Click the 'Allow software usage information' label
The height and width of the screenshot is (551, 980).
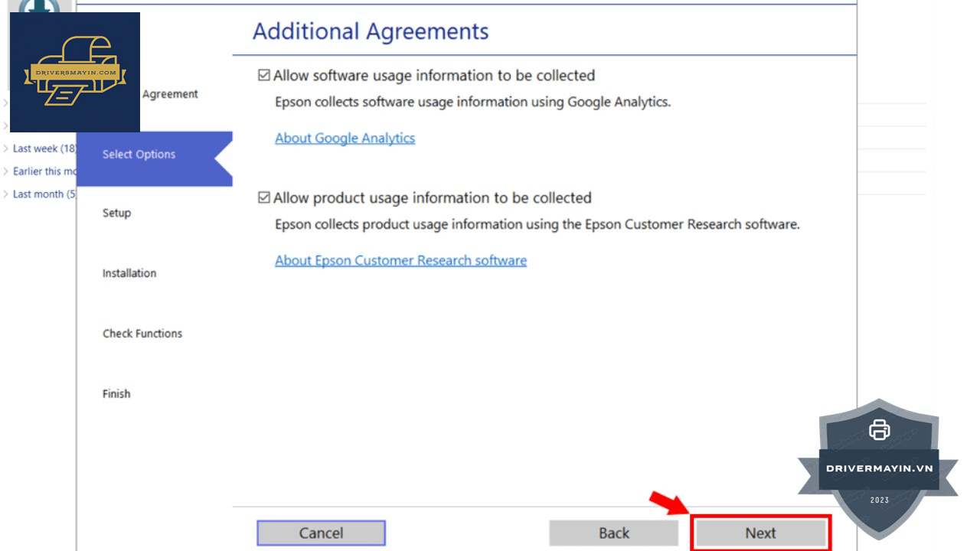[x=434, y=76]
